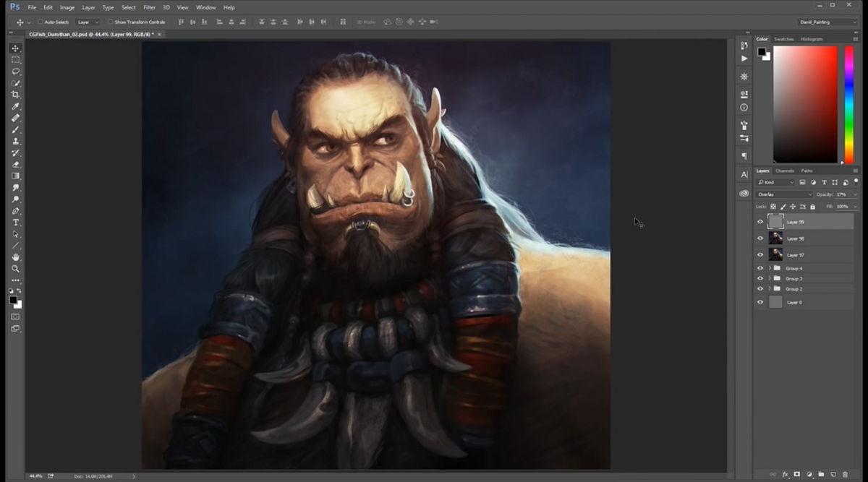Viewport: 868px width, 482px height.
Task: Click the Create new group folder icon
Action: (821, 474)
